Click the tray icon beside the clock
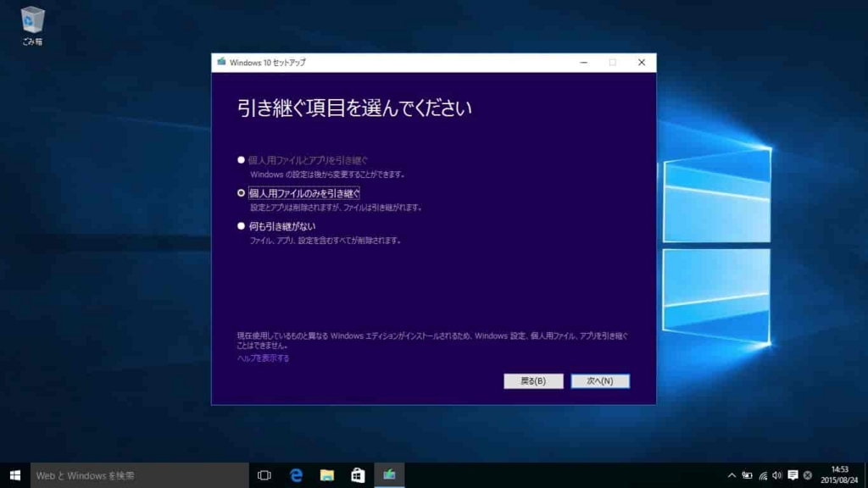The height and width of the screenshot is (488, 868). (x=808, y=475)
